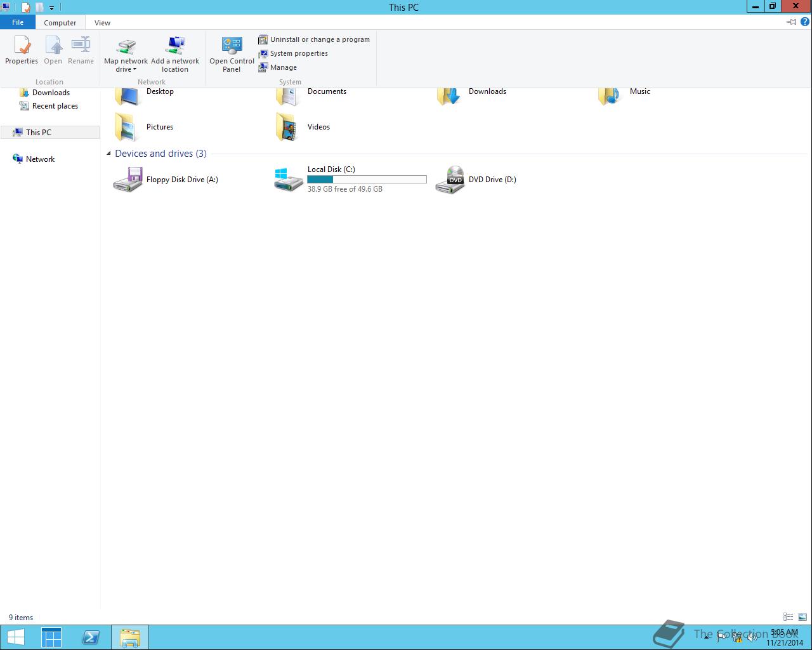Click the This PC system icon in title bar
The image size is (812, 650).
5,7
